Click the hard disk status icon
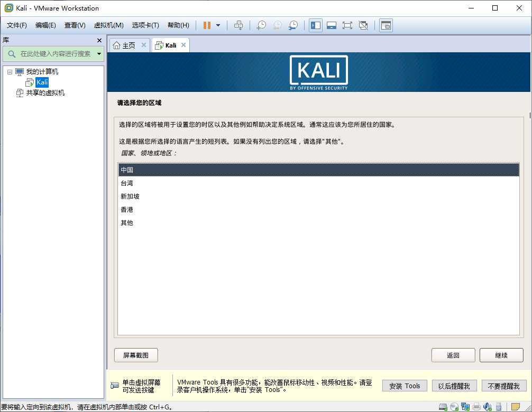 (443, 407)
